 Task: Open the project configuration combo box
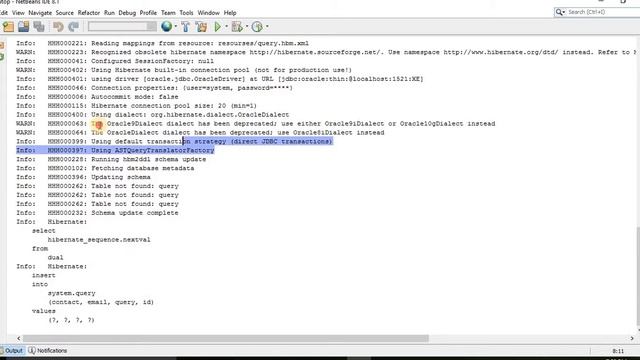tap(122, 27)
